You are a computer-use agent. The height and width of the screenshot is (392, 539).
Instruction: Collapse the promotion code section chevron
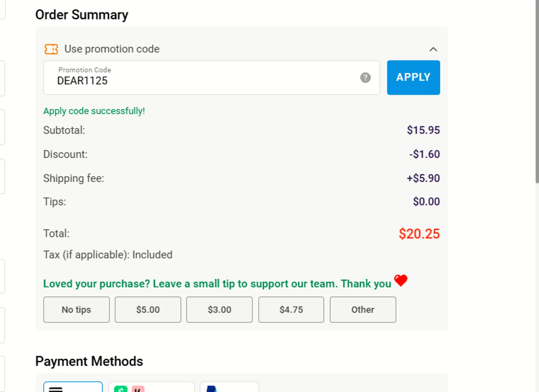433,49
